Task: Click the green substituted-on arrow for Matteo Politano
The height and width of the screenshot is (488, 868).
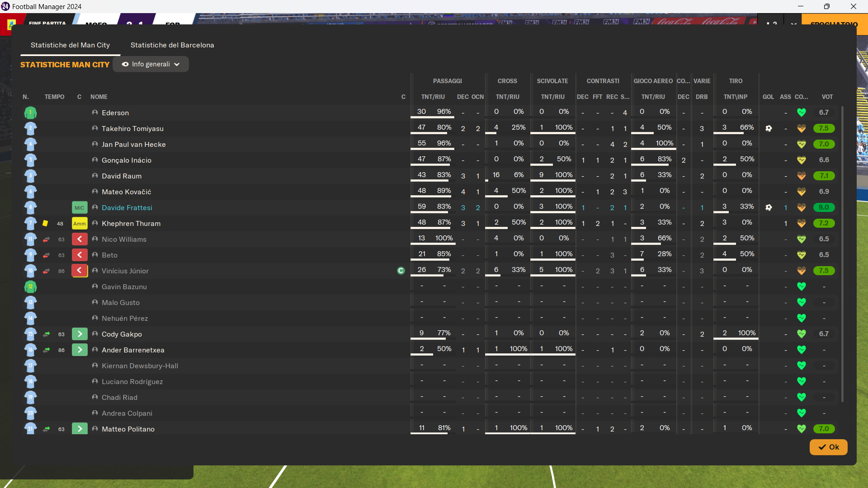Action: click(80, 429)
